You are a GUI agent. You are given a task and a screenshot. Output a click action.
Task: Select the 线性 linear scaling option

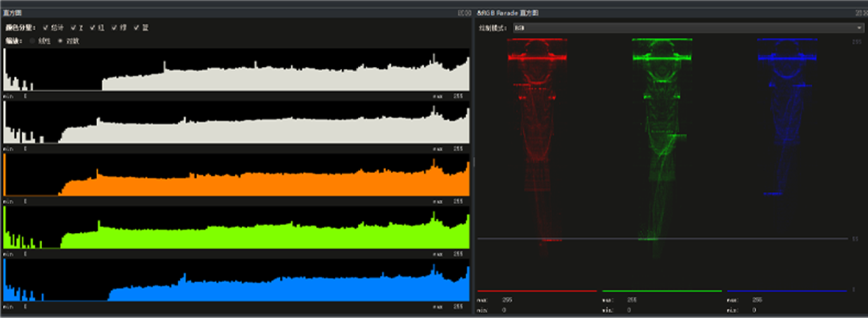[x=32, y=41]
